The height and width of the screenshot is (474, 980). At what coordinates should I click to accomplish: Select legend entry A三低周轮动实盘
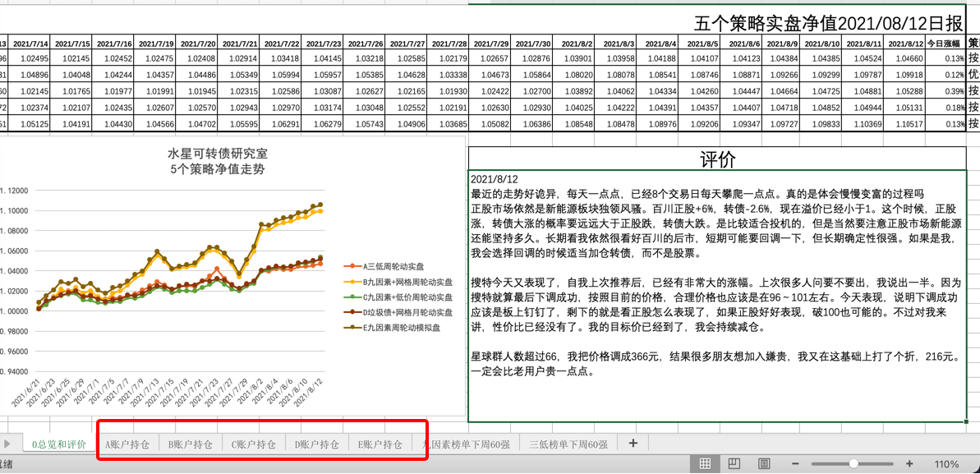[393, 266]
